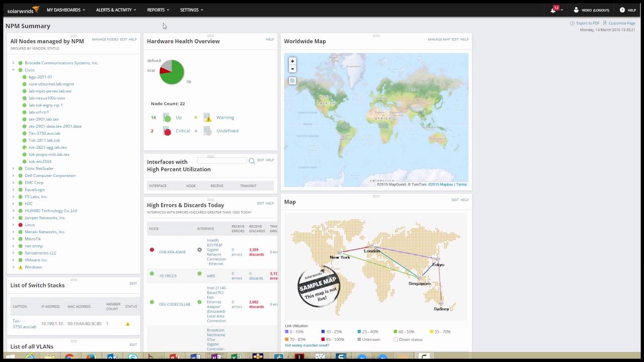Expand the VMware Inc. group
This screenshot has width=644, height=362.
(14, 260)
